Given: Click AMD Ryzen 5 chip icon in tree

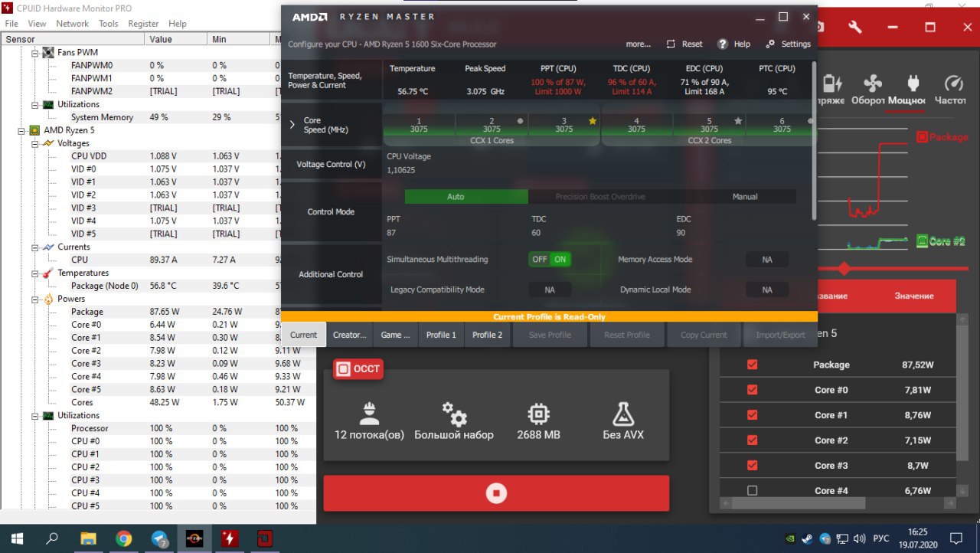Looking at the screenshot, I should tap(34, 130).
